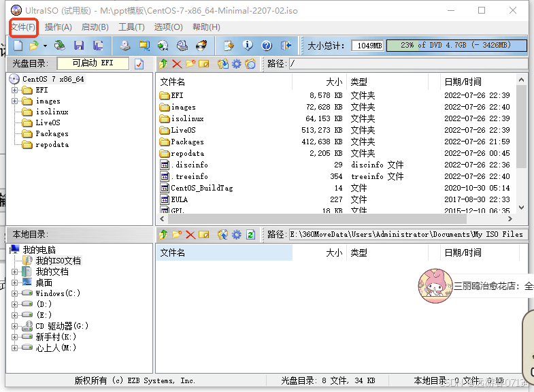Click the New image file icon
This screenshot has width=534, height=392.
point(18,46)
